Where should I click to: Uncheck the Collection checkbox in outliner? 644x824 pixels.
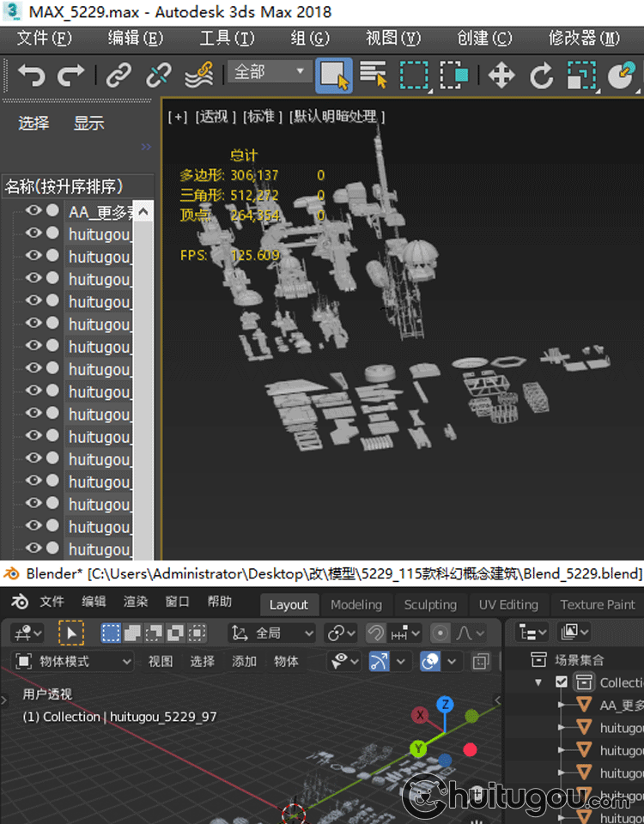click(x=562, y=682)
